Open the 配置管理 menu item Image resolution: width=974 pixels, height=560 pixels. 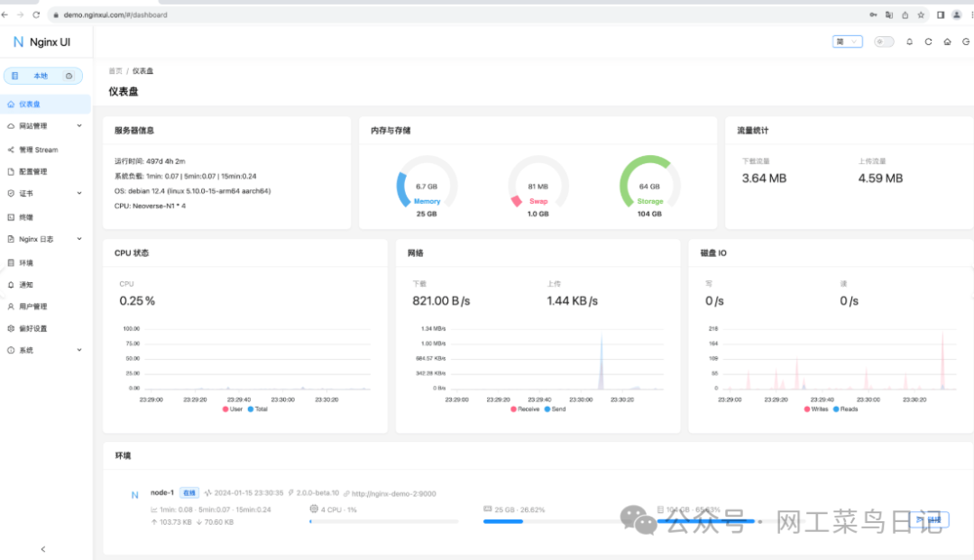click(45, 172)
